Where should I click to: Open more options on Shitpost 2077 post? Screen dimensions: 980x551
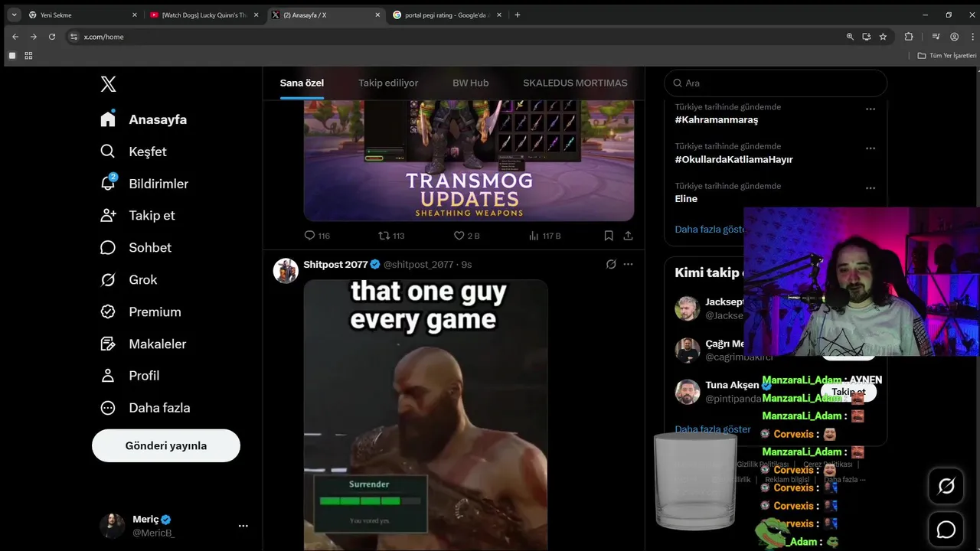coord(628,264)
